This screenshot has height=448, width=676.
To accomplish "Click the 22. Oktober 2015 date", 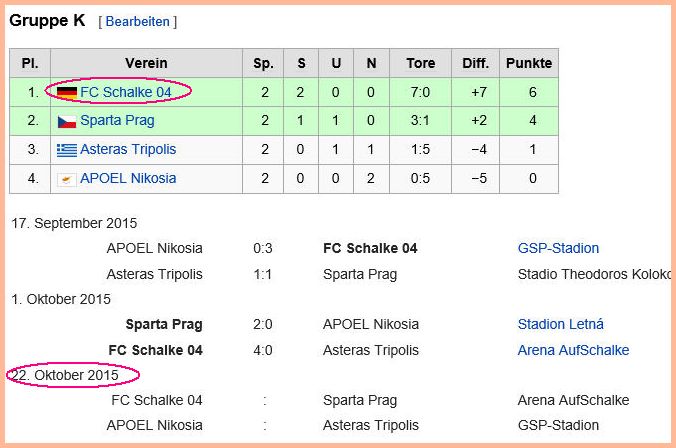I will [x=65, y=375].
